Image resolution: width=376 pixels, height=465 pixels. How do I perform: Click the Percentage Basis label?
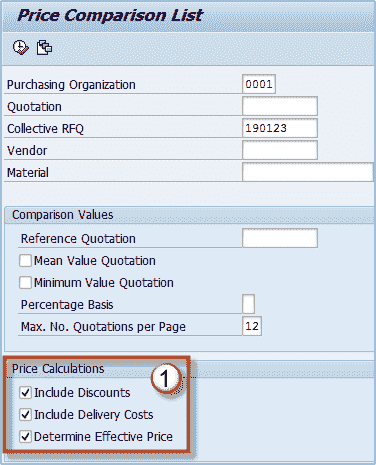point(67,305)
